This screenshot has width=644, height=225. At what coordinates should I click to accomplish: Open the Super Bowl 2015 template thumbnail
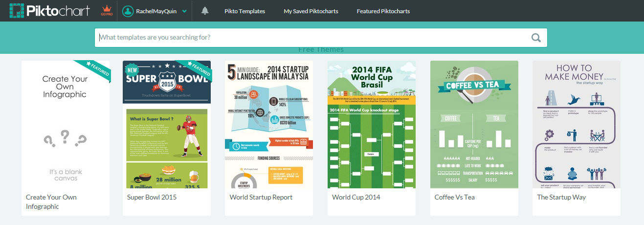coord(167,124)
